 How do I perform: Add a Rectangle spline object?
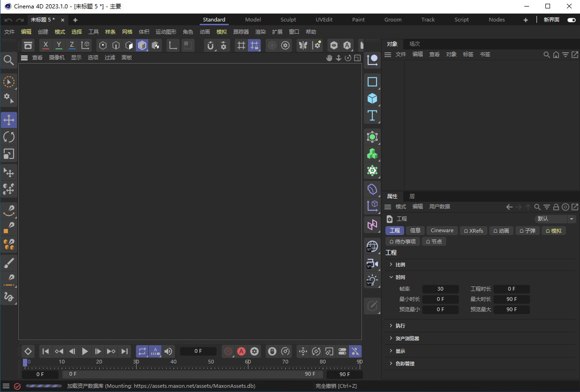[372, 82]
